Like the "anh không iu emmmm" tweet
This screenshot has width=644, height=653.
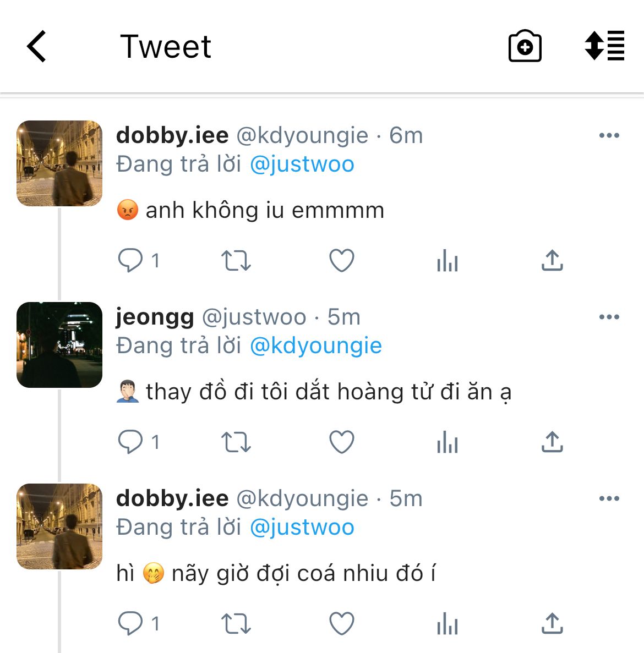[x=341, y=261]
